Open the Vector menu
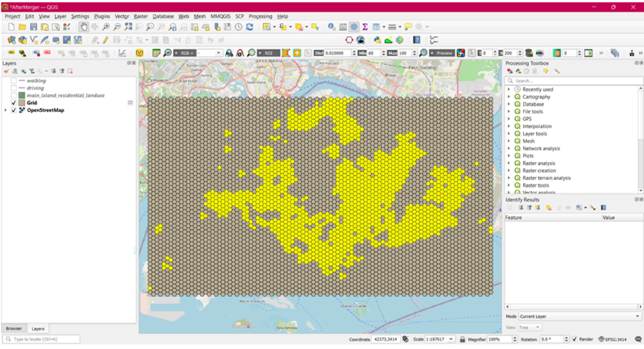The image size is (644, 349). (122, 16)
